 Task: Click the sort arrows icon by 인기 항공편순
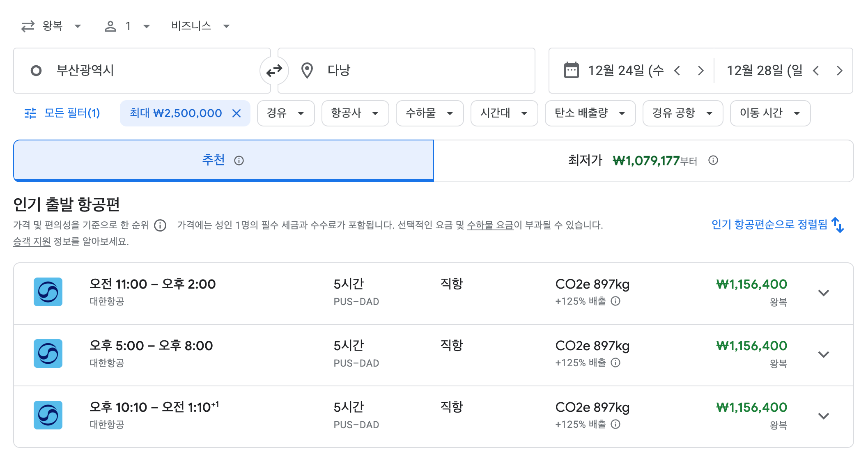(838, 225)
